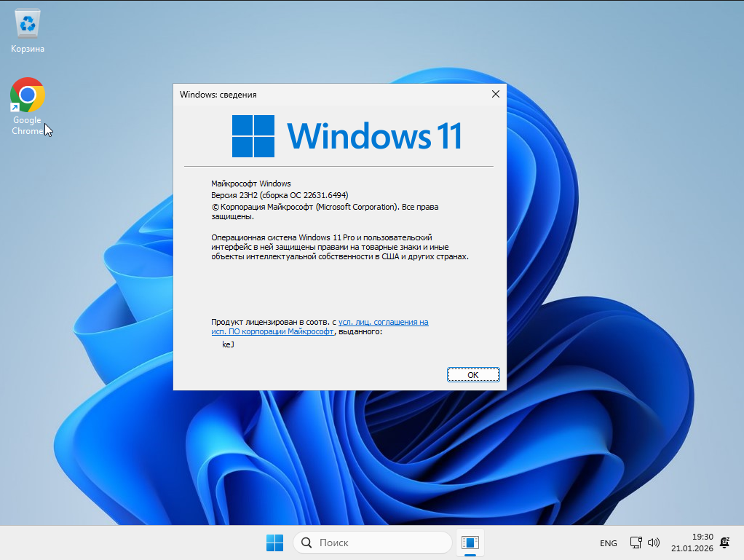Click the magnifier icon in taskbar search
The image size is (744, 560).
point(306,543)
